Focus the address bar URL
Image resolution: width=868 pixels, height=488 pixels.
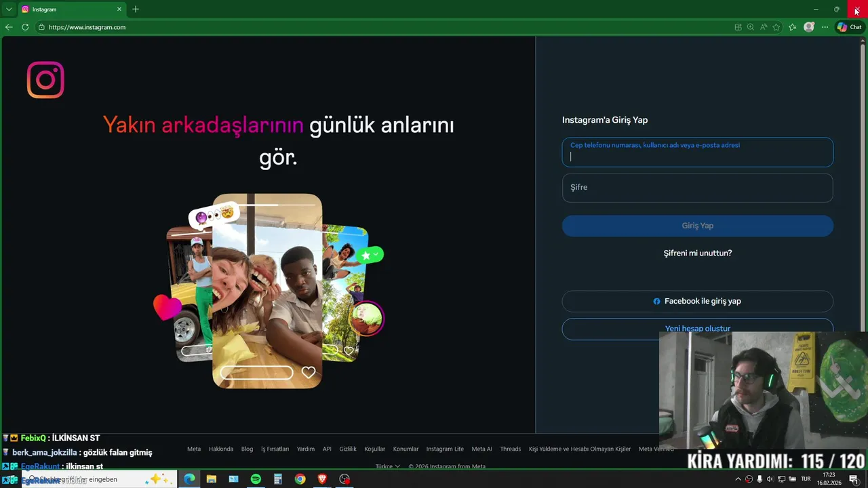pos(87,27)
